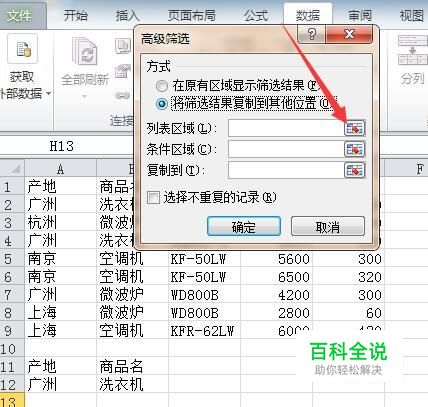428x407 pixels.
Task: Select row 5 header
Action: click(x=12, y=259)
